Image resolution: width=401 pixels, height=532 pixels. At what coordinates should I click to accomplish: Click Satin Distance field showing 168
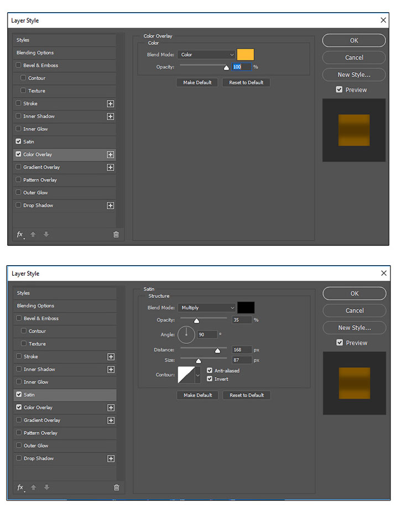[242, 350]
